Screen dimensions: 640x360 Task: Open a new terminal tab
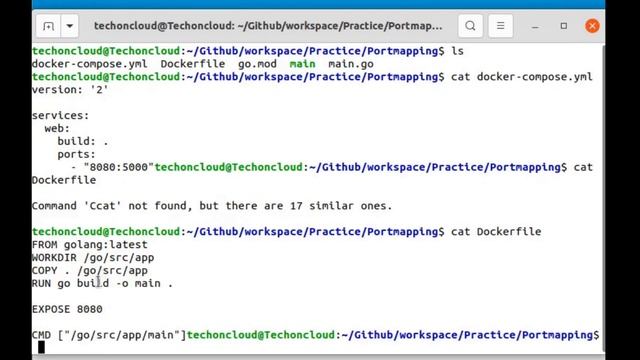click(x=48, y=26)
